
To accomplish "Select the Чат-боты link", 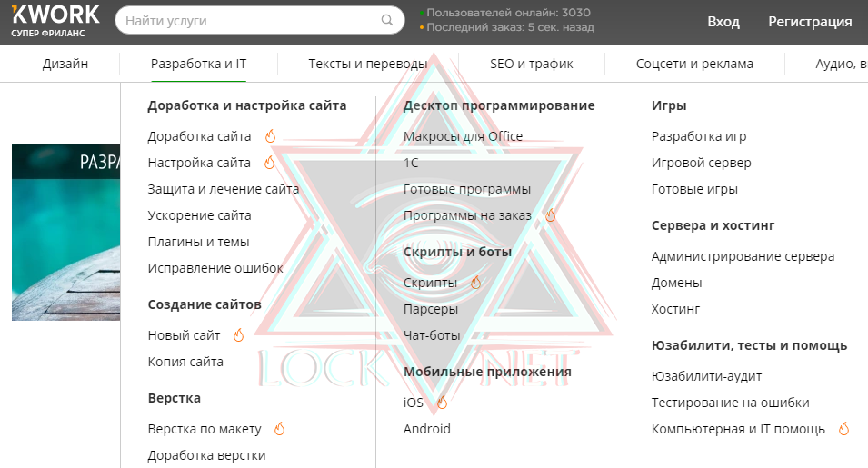I will click(x=432, y=335).
